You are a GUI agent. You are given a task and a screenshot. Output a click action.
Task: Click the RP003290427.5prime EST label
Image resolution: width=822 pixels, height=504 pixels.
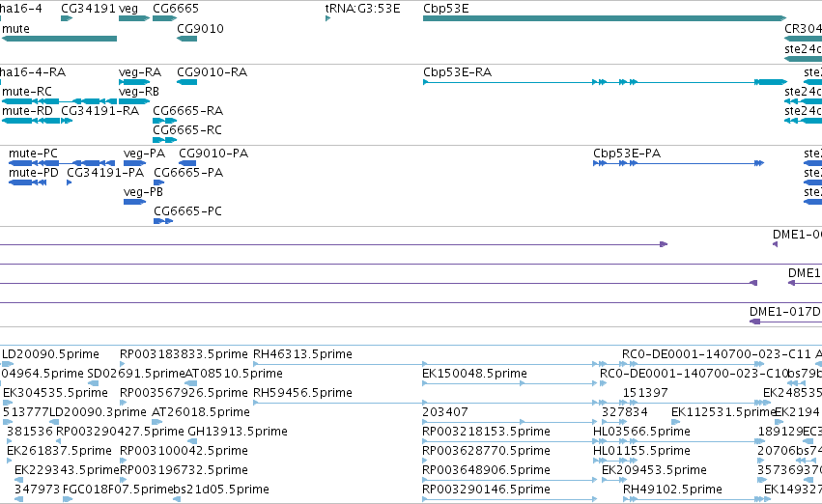coord(120,432)
